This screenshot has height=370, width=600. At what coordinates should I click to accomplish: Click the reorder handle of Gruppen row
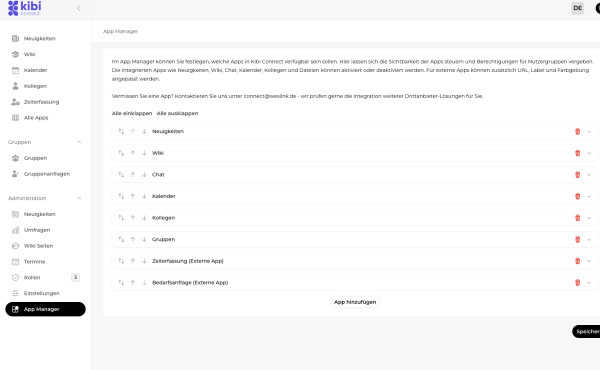(121, 240)
